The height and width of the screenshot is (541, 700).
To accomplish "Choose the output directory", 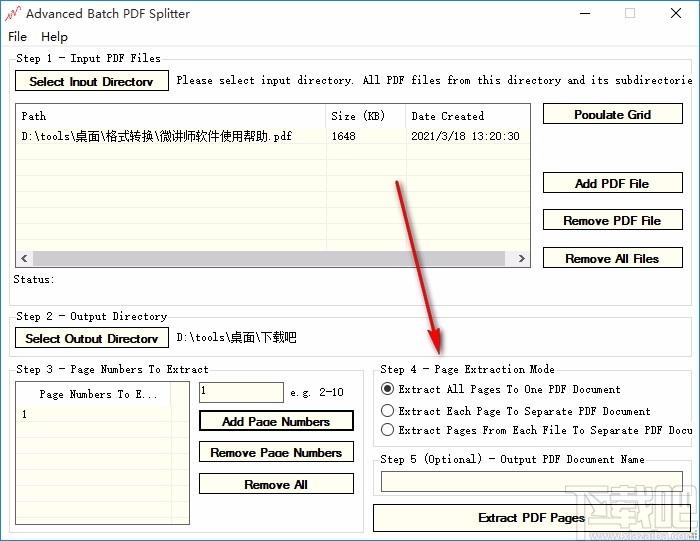I will [92, 338].
